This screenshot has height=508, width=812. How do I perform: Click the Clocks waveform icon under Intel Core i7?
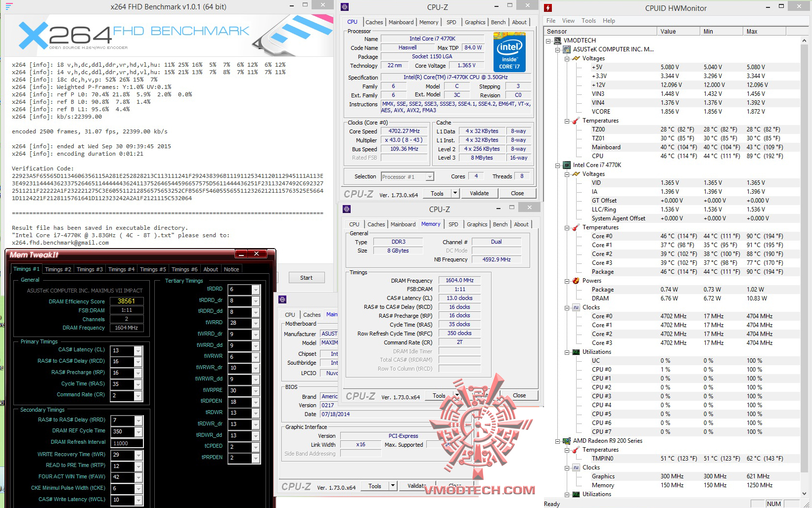pos(576,307)
